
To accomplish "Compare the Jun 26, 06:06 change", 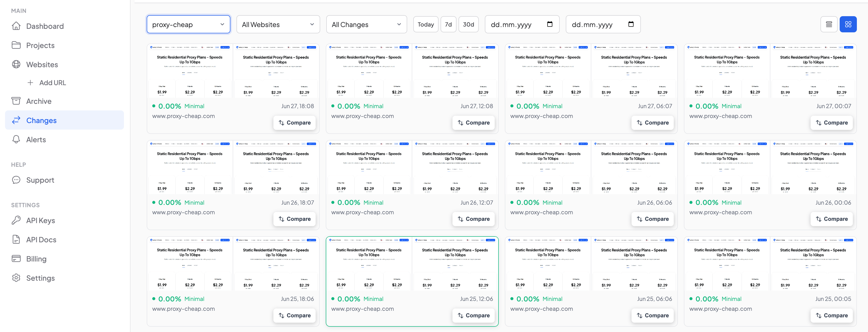I will pyautogui.click(x=652, y=219).
